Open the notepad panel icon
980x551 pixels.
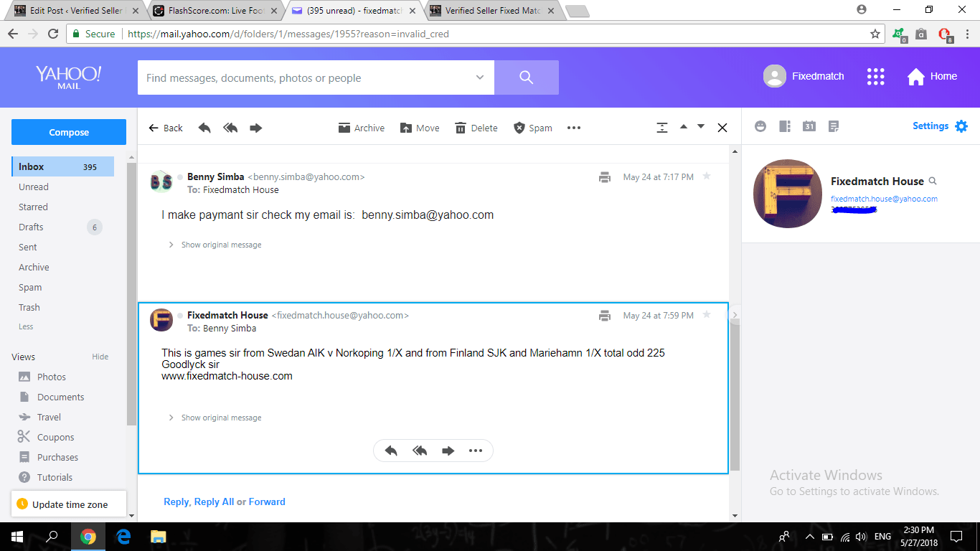[834, 126]
